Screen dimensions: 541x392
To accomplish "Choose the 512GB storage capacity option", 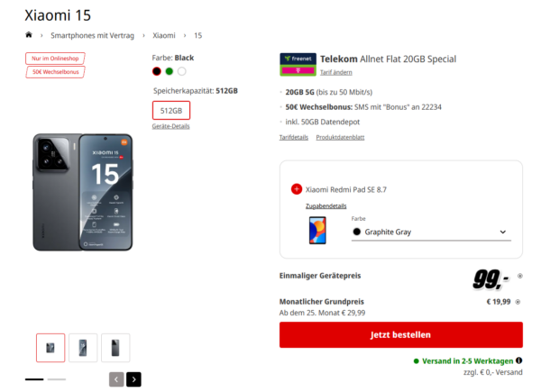I will pos(171,111).
